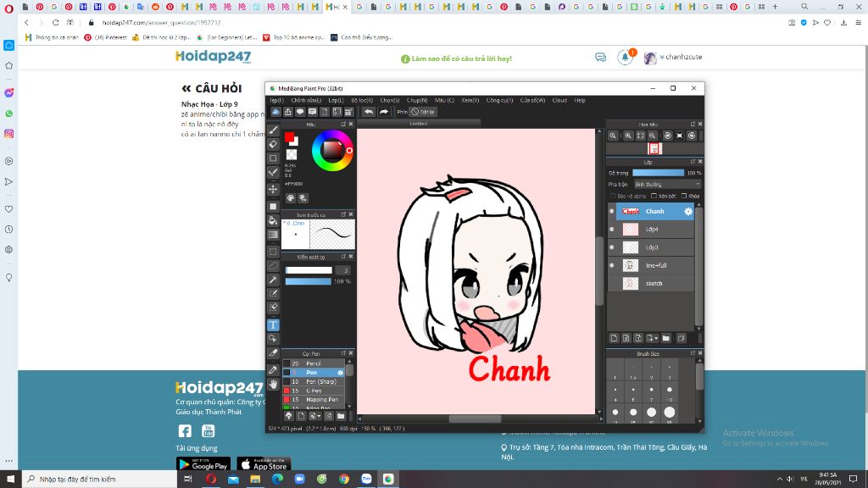Viewport: 868px width, 488px height.
Task: Open the Tệp(F) menu
Action: point(276,100)
